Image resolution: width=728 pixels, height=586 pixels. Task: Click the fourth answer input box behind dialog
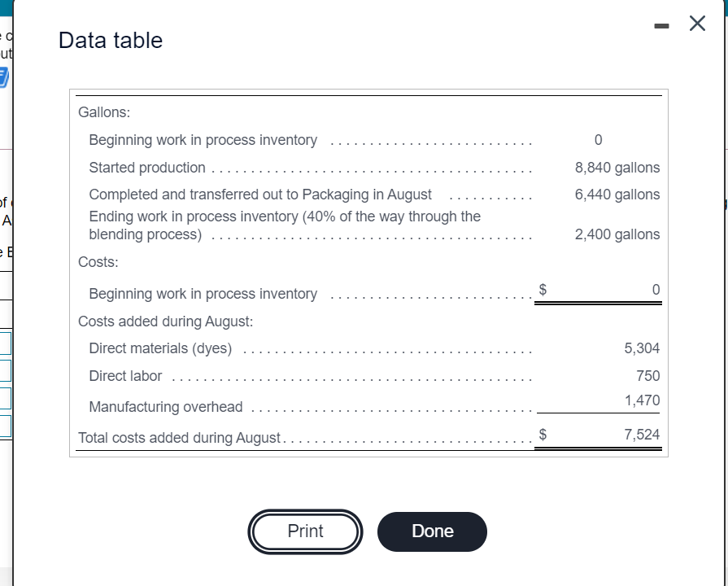click(5, 426)
